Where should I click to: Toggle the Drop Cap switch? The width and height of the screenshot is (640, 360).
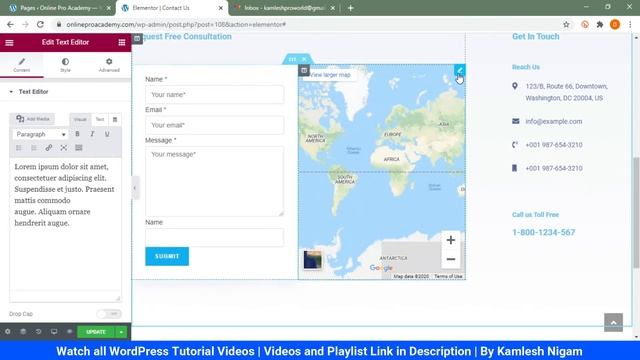tap(109, 313)
